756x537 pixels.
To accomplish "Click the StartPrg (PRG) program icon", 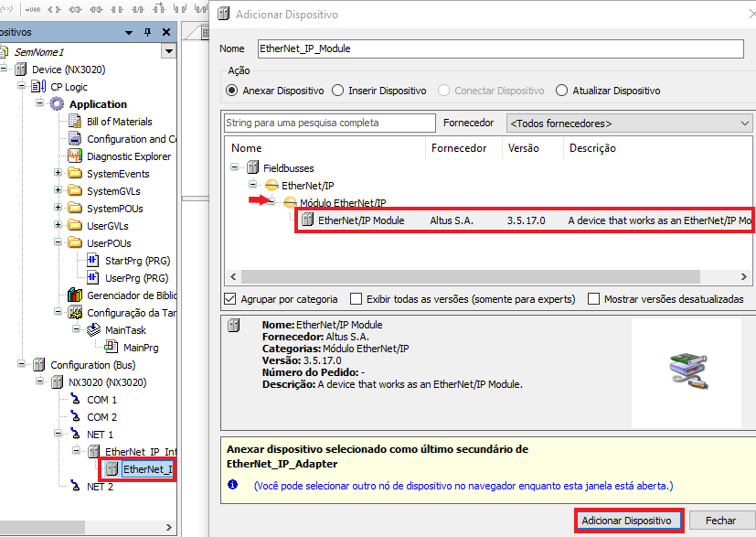I will (x=92, y=261).
